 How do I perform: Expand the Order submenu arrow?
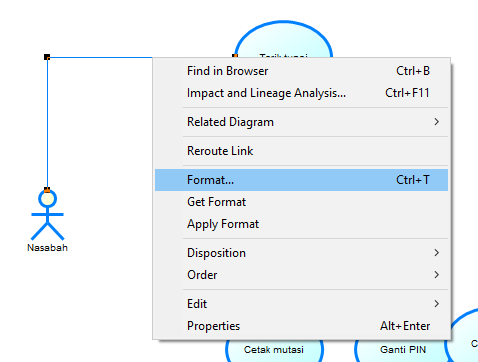(x=437, y=275)
